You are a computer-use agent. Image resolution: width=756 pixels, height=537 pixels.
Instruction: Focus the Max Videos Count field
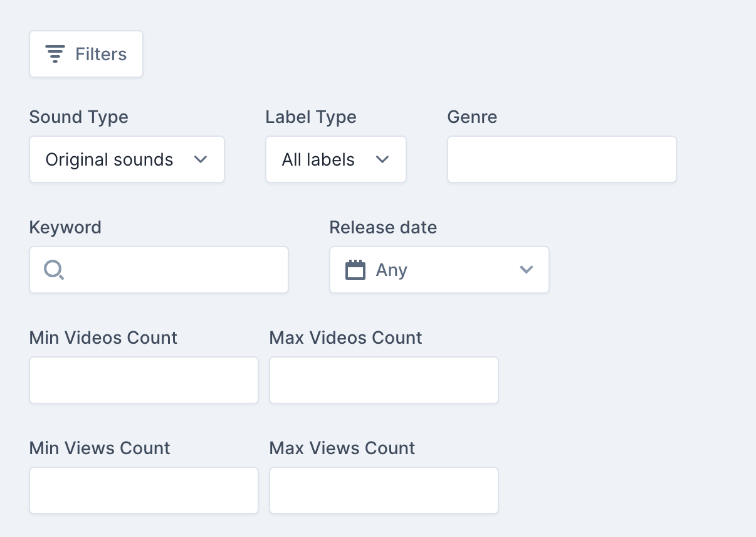click(384, 380)
